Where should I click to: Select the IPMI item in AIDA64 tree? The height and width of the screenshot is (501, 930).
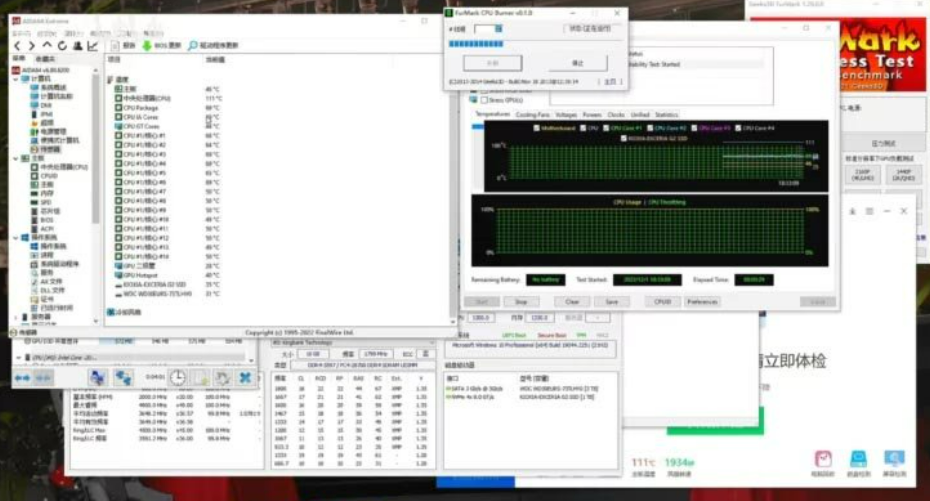[42, 114]
